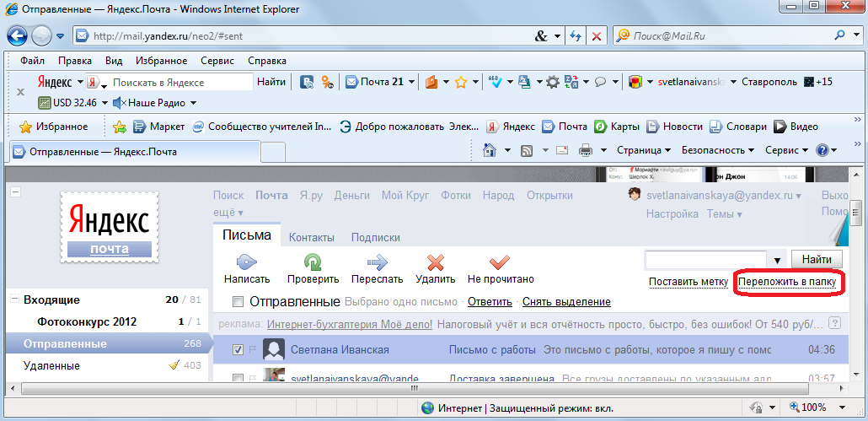
Task: Open the Видео bookmark
Action: [796, 127]
